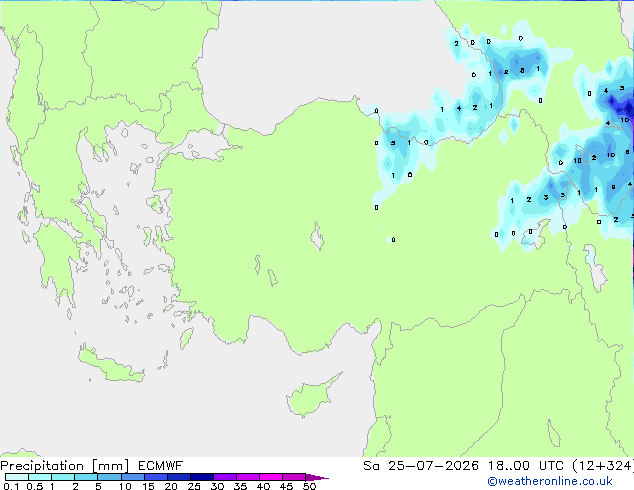Click the "40" legend scale label
The image size is (634, 490).
tap(263, 486)
